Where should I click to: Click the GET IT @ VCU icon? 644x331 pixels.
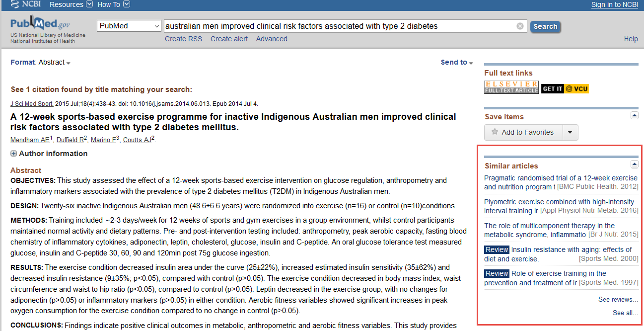565,87
